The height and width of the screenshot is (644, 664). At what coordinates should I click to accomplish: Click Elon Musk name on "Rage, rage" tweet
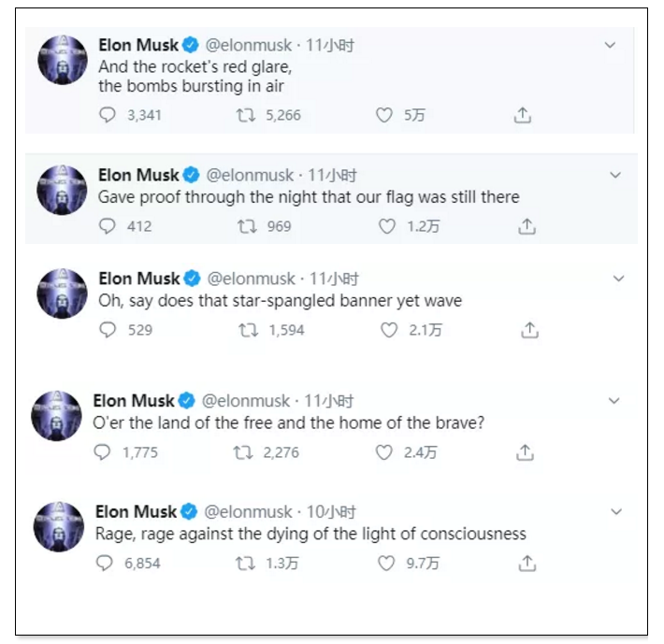click(137, 512)
